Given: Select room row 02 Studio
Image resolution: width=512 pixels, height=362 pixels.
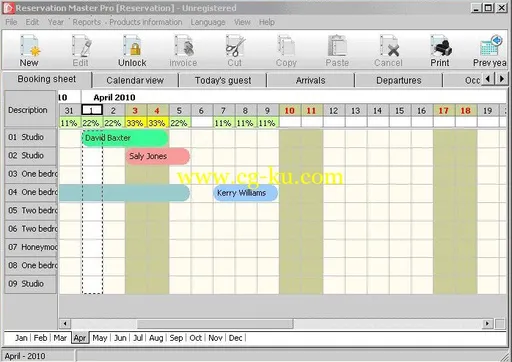Looking at the screenshot, I should coord(31,156).
